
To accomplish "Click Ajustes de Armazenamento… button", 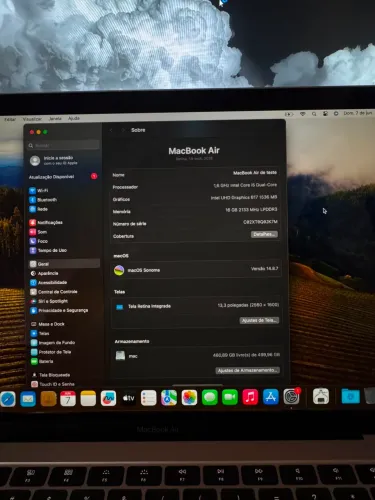I will pyautogui.click(x=247, y=370).
